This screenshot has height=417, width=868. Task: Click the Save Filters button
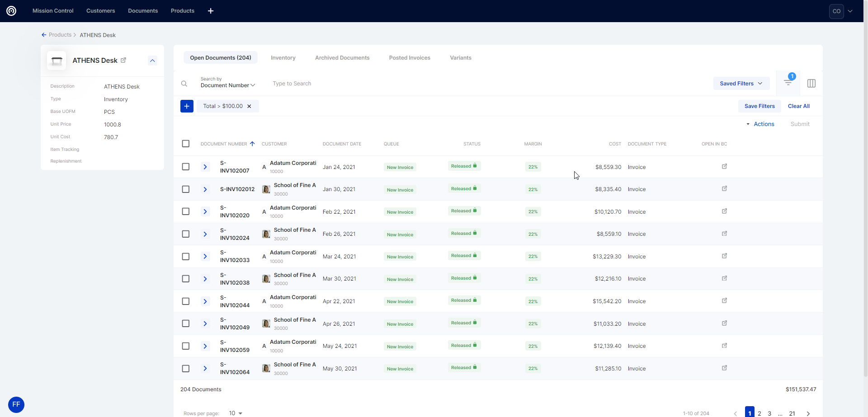(x=759, y=106)
